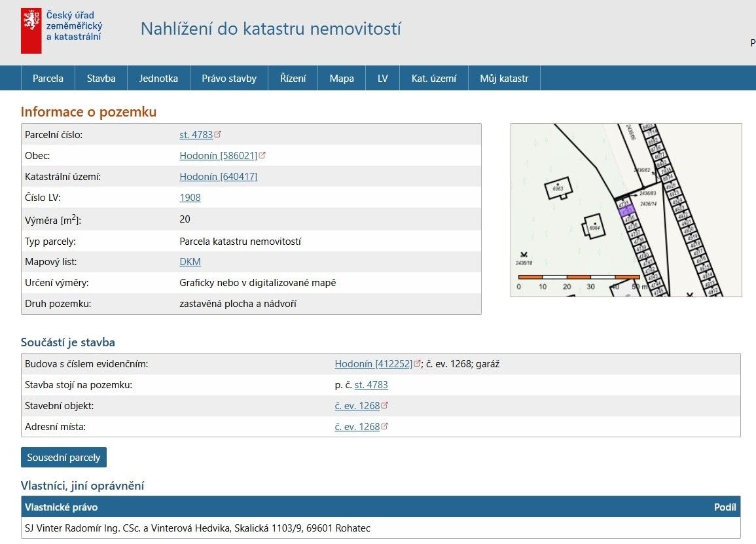Viewport: 756px width, 544px height.
Task: Switch to Můj katastr tab
Action: coord(504,78)
